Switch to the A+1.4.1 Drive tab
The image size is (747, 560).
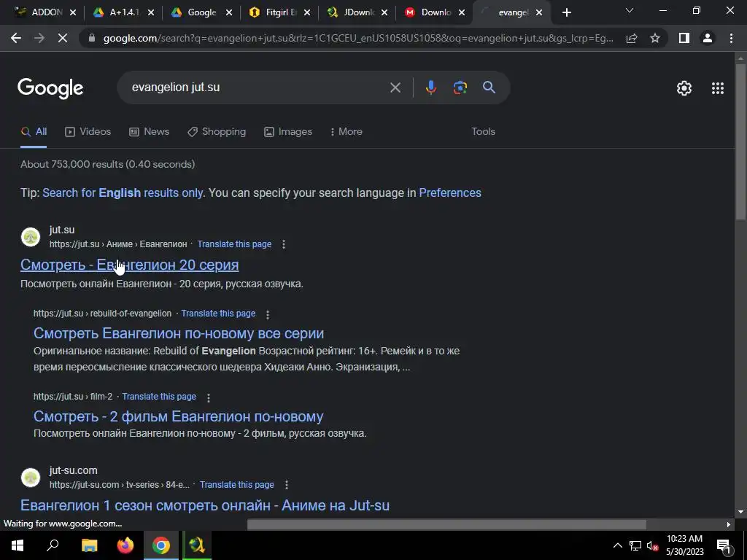click(123, 12)
